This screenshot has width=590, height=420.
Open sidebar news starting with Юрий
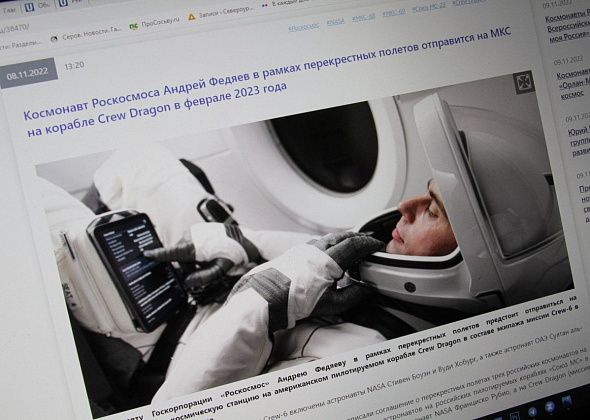coord(579,142)
